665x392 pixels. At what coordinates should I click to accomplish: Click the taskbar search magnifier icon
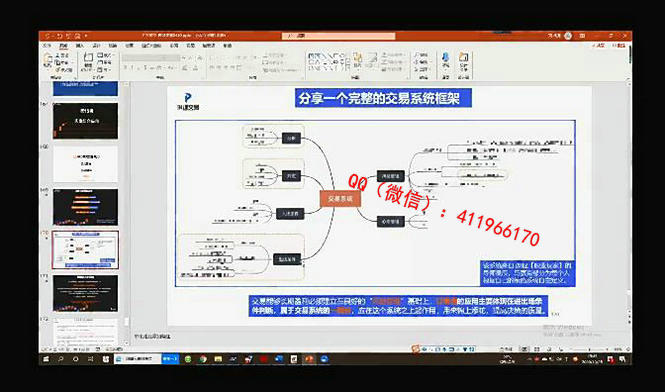(x=61, y=359)
